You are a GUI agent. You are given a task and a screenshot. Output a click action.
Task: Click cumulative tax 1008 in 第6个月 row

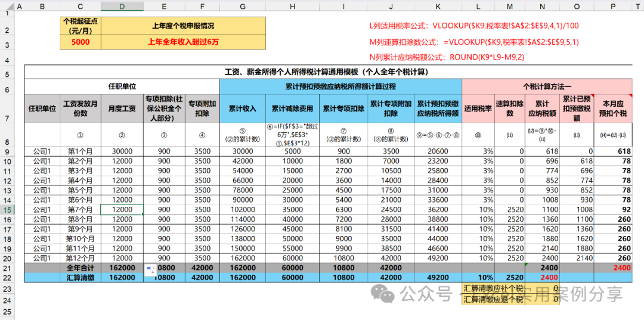[542, 200]
